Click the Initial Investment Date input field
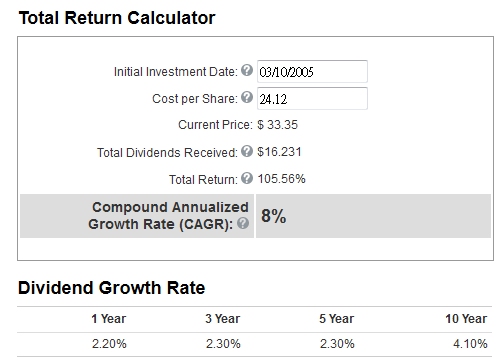Image resolution: width=501 pixels, height=361 pixels. pos(312,71)
